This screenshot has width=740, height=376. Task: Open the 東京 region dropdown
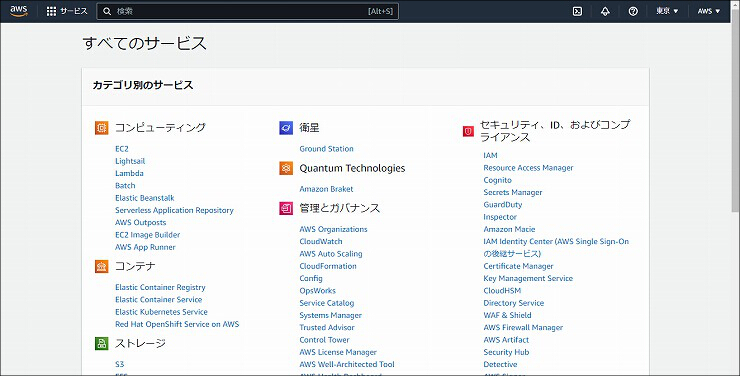point(667,11)
